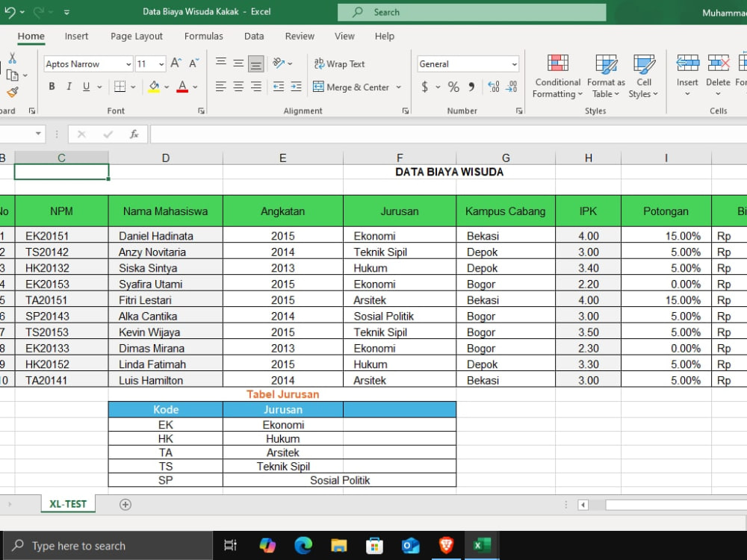The height and width of the screenshot is (560, 747).
Task: Add a new sheet with plus icon
Action: click(x=125, y=504)
